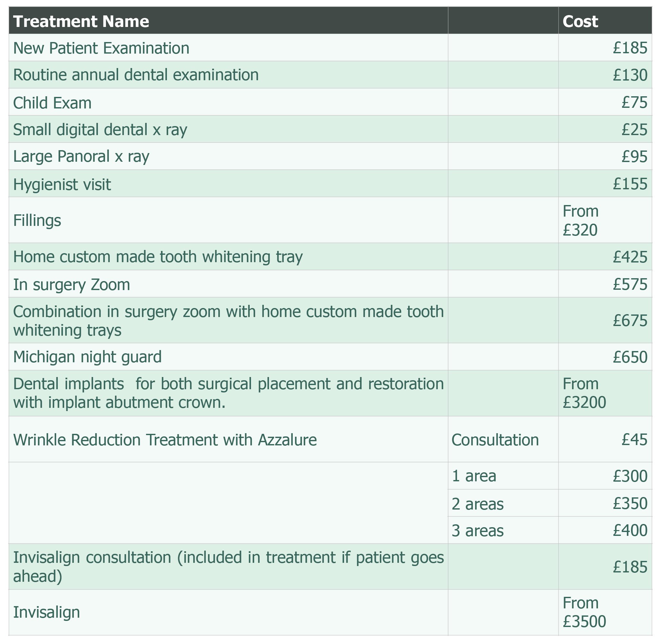This screenshot has height=644, width=658.
Task: Select the Large Panoral x ray entry
Action: coord(81,157)
